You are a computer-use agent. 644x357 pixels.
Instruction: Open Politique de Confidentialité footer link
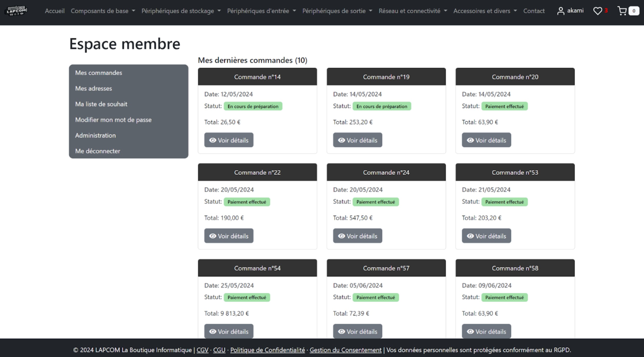[267, 350]
